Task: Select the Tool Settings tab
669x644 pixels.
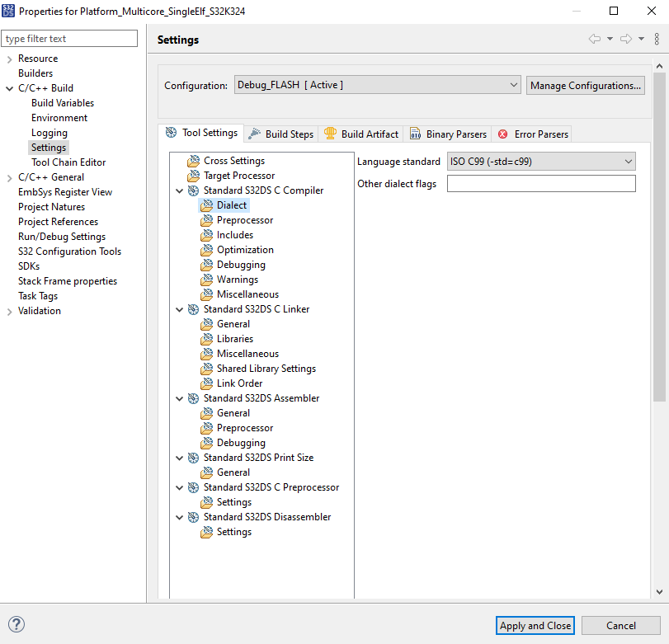Action: pyautogui.click(x=201, y=133)
